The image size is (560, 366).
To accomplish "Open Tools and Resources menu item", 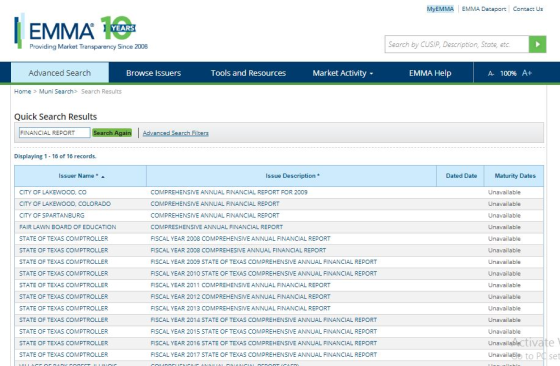I will point(248,73).
